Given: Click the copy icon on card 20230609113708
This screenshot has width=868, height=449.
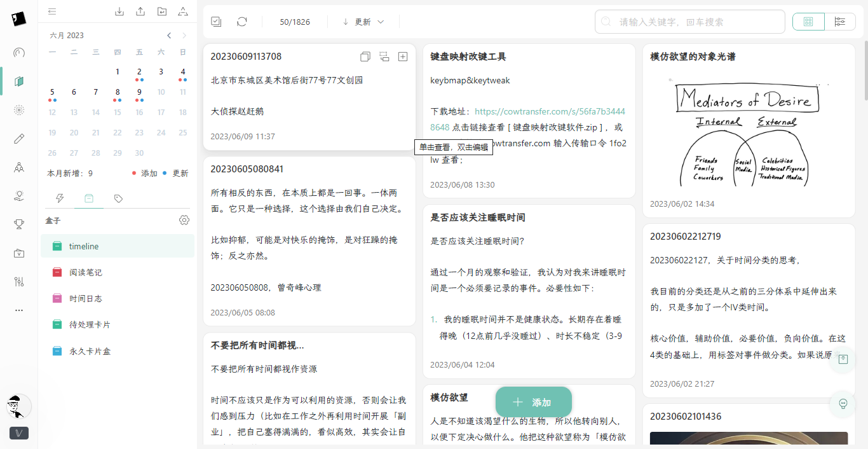Looking at the screenshot, I should [365, 57].
